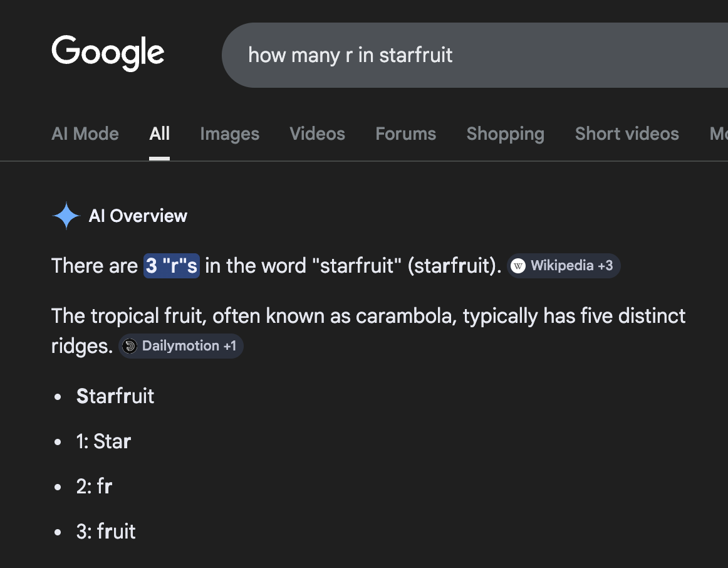Click the AI Overview heading text
Viewport: 728px width, 568px height.
pos(138,216)
